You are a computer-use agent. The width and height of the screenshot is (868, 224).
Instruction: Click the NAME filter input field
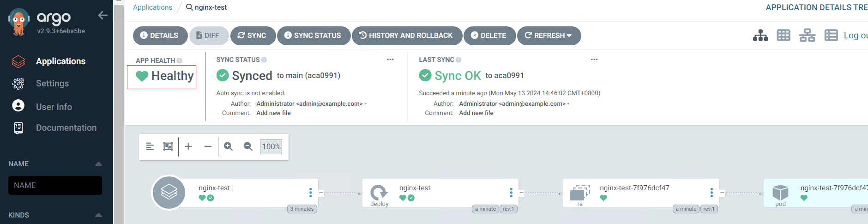tap(55, 185)
